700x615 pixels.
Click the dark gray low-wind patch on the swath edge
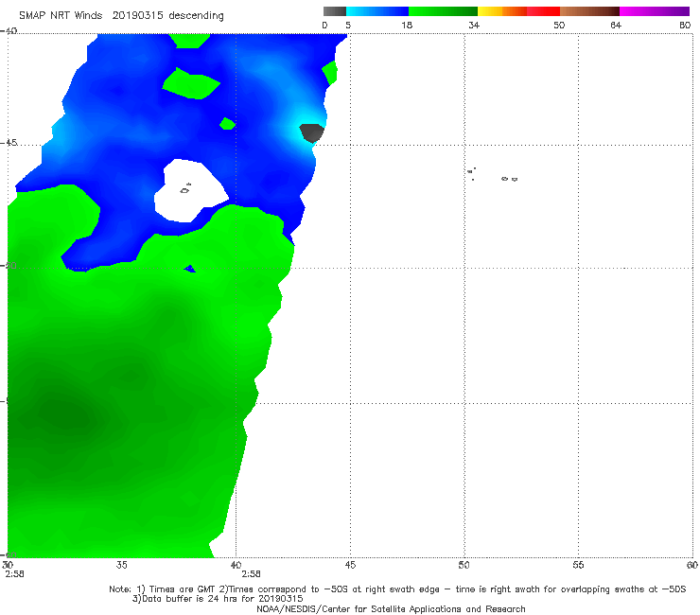(x=311, y=132)
